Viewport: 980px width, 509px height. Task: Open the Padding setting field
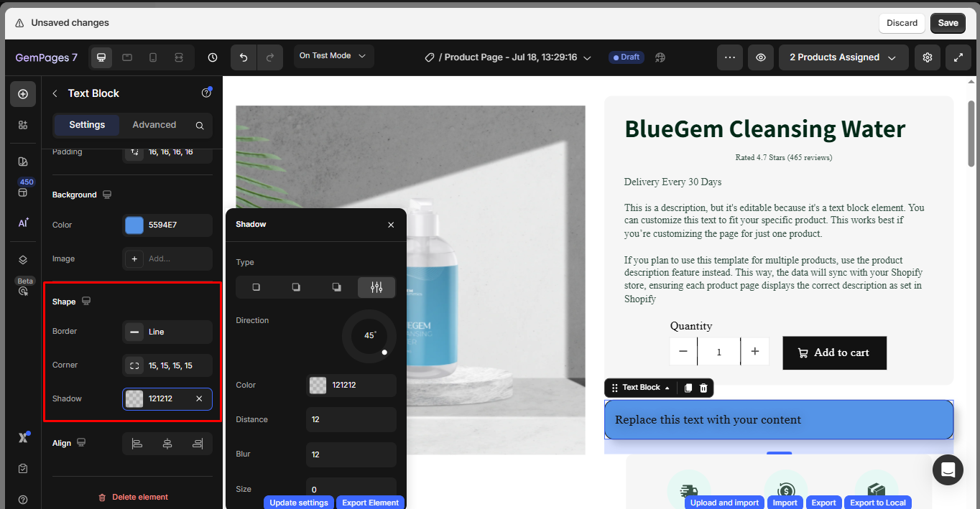click(167, 152)
